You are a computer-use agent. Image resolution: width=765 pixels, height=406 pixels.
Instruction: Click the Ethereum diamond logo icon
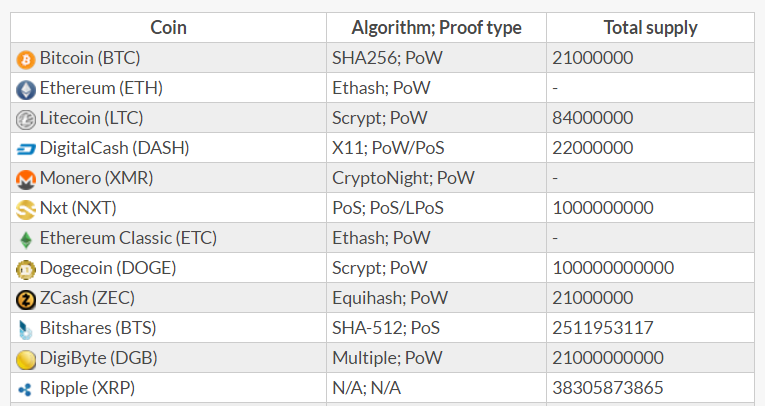(26, 90)
